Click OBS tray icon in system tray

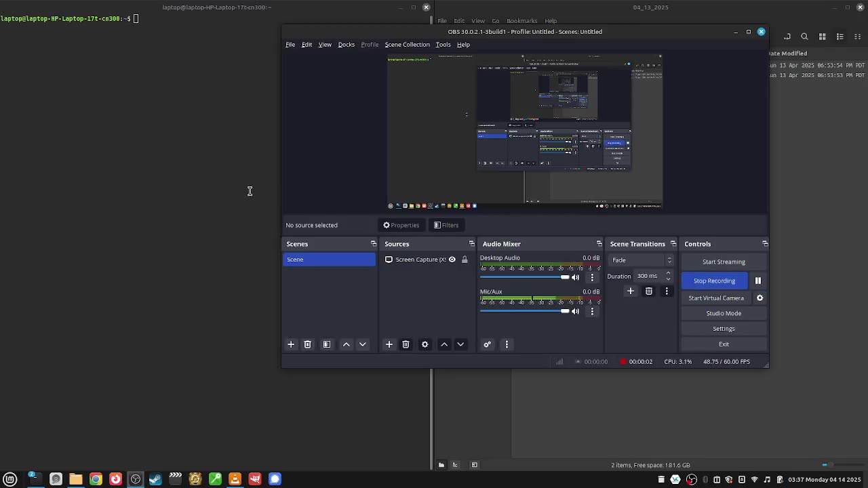(691, 479)
